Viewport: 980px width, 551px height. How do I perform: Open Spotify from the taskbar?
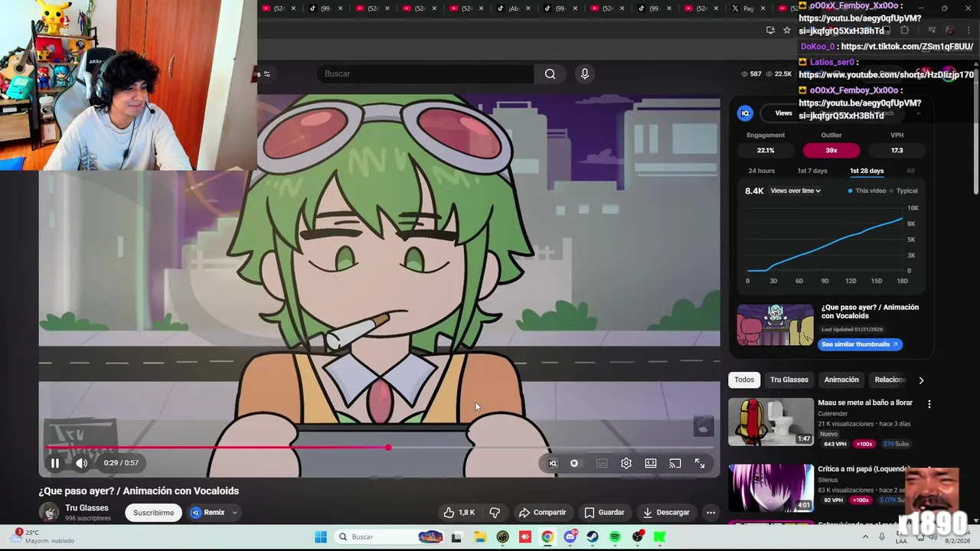(x=615, y=536)
